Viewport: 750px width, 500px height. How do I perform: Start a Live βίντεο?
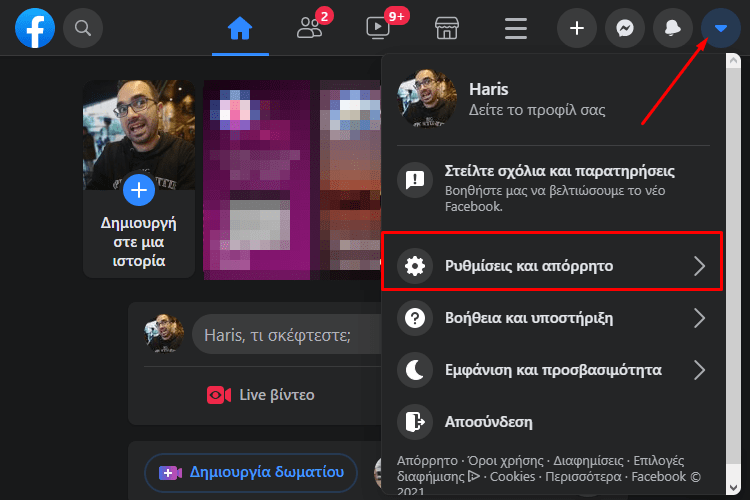pos(261,395)
